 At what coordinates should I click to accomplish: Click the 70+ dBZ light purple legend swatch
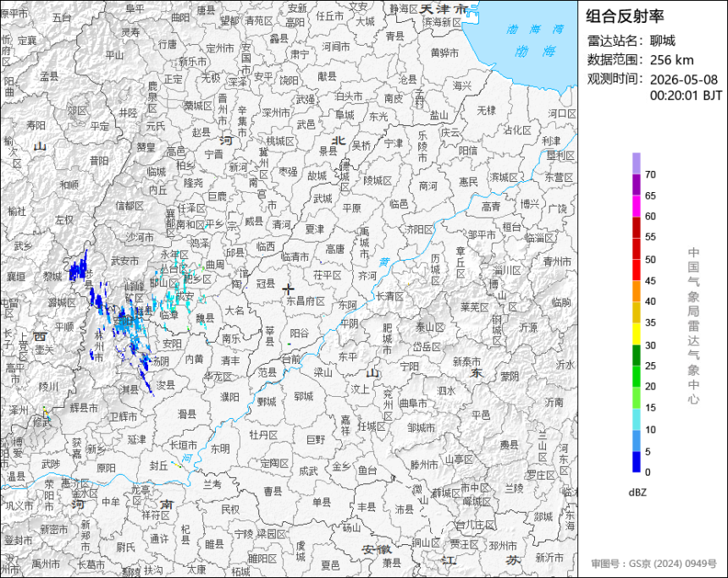636,163
